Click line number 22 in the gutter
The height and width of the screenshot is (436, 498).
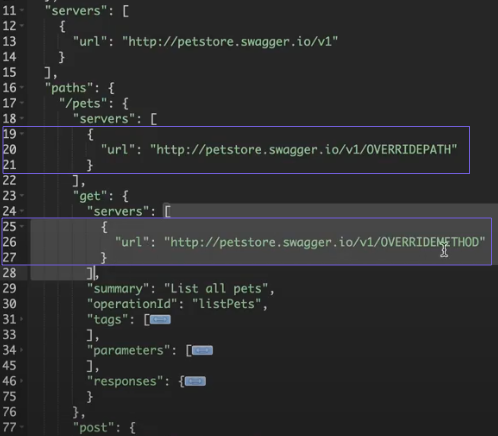pyautogui.click(x=9, y=180)
